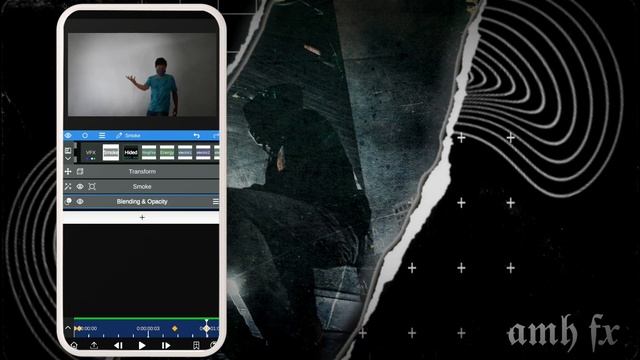Image resolution: width=640 pixels, height=360 pixels.
Task: Tap the move arrows icon on Transform row
Action: coord(68,171)
